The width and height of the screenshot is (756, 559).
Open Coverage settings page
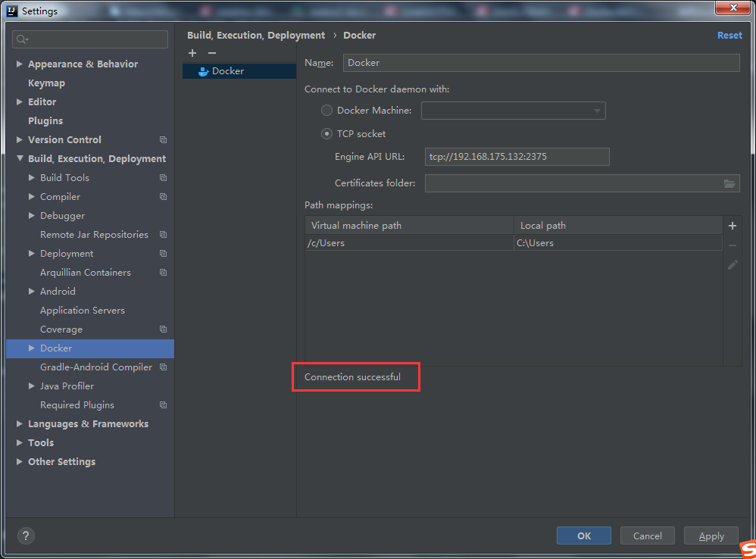click(61, 329)
